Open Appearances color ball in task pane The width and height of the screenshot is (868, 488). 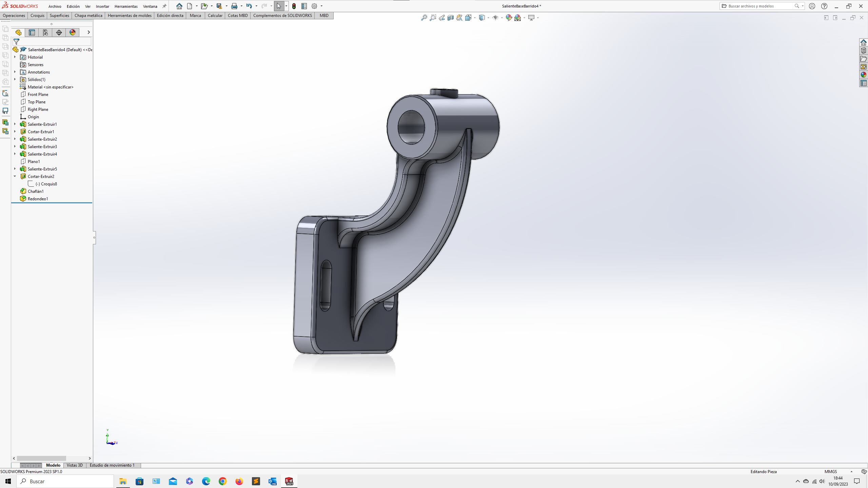pyautogui.click(x=864, y=75)
